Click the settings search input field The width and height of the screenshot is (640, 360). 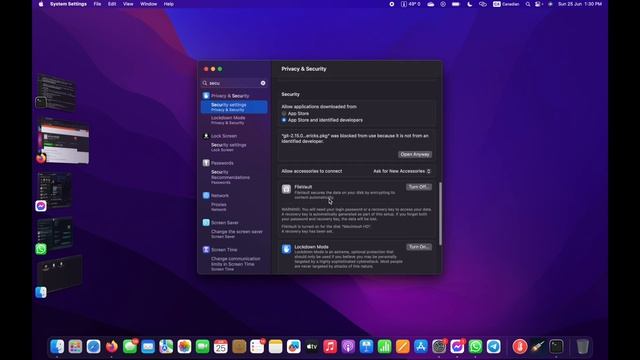coord(234,83)
